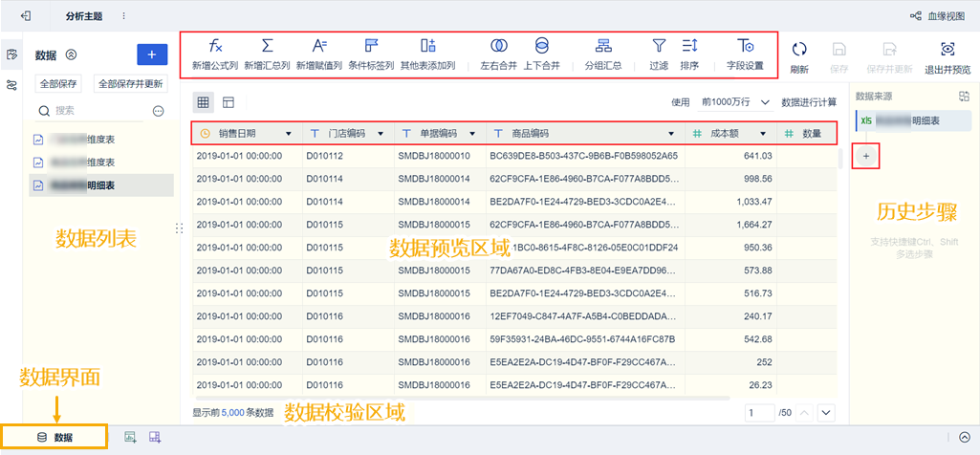The image size is (980, 455).
Task: Select 上下合并 top-bottom merge tool
Action: coord(542,54)
